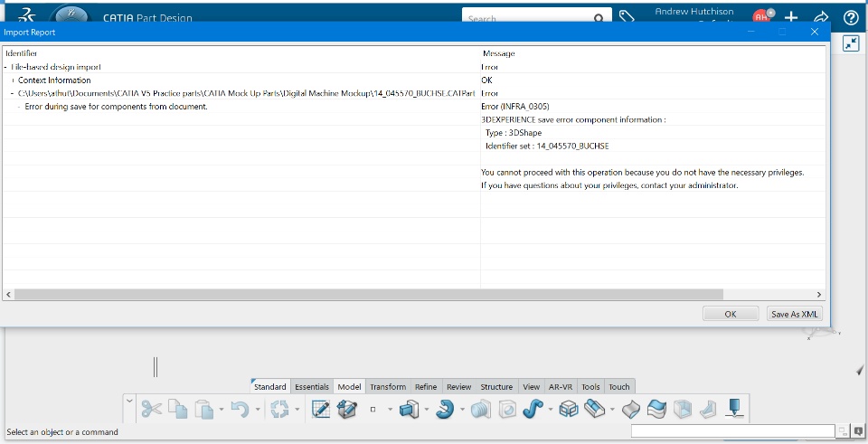Click the Paste clipboard icon

[204, 410]
